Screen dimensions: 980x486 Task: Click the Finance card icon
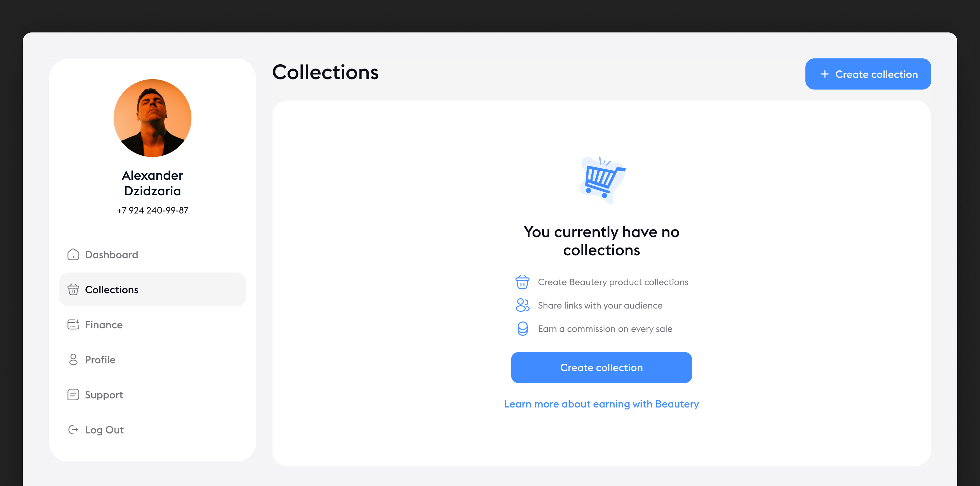pos(73,324)
